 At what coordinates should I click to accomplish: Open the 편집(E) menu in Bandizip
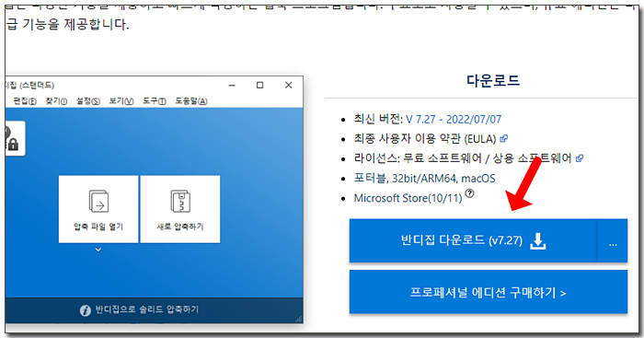(x=25, y=101)
